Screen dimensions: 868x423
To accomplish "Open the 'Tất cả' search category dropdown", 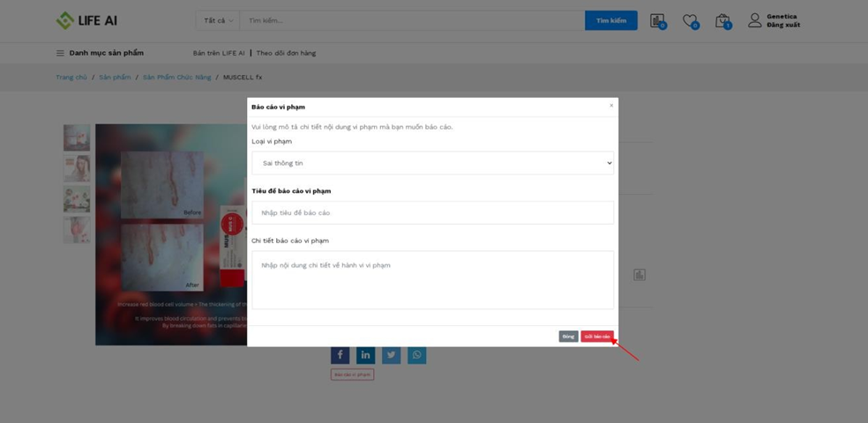I will click(218, 20).
